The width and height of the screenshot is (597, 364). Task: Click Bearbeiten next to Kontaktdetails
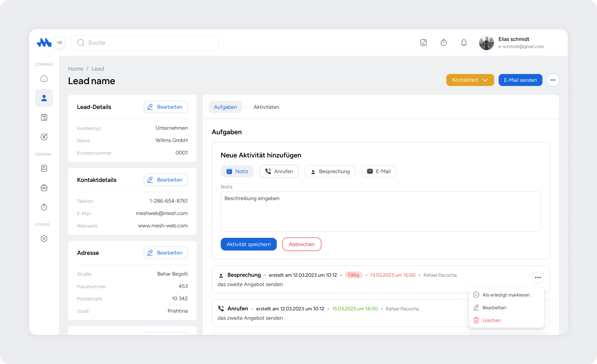(166, 180)
